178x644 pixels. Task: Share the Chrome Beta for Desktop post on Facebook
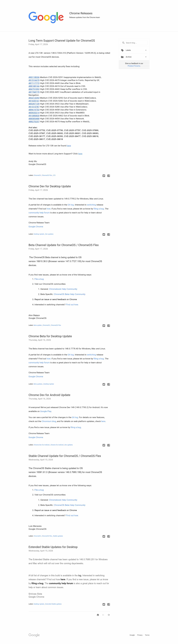109,384
